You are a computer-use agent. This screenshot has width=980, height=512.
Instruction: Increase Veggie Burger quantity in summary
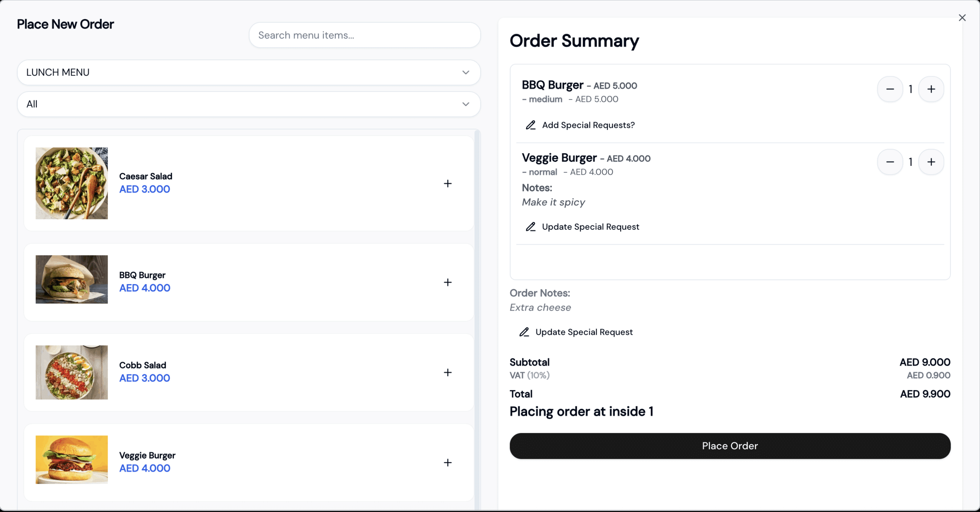tap(931, 162)
